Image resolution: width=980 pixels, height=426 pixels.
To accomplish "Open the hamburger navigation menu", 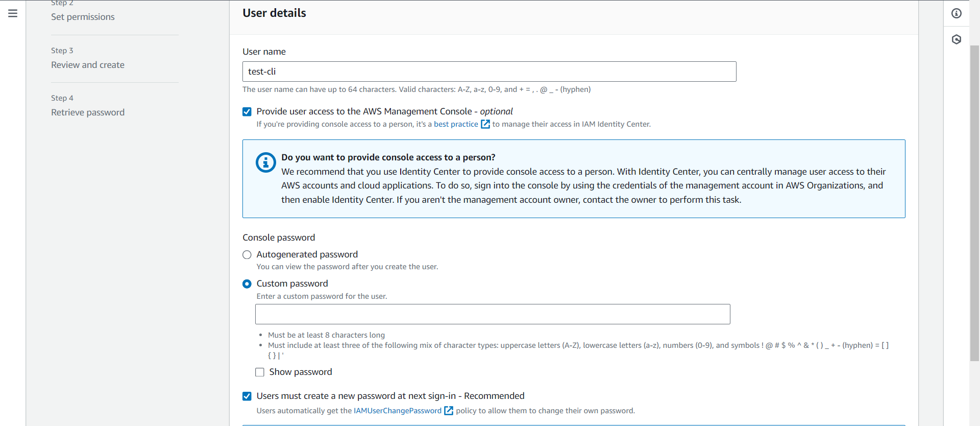I will [13, 13].
